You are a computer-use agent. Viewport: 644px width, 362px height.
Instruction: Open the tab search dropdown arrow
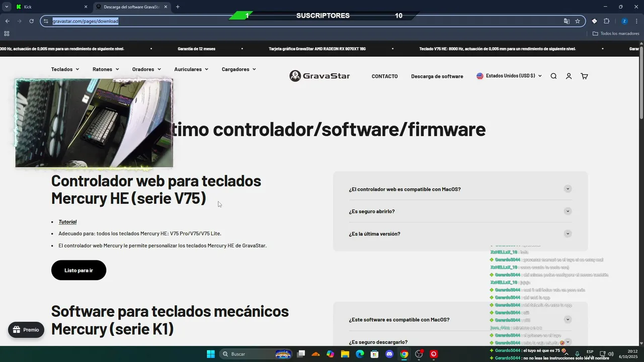point(7,7)
